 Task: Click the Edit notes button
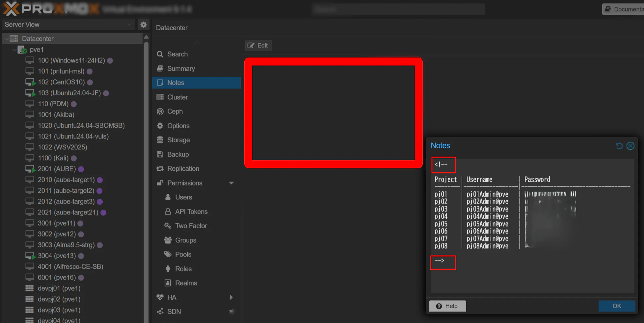258,45
